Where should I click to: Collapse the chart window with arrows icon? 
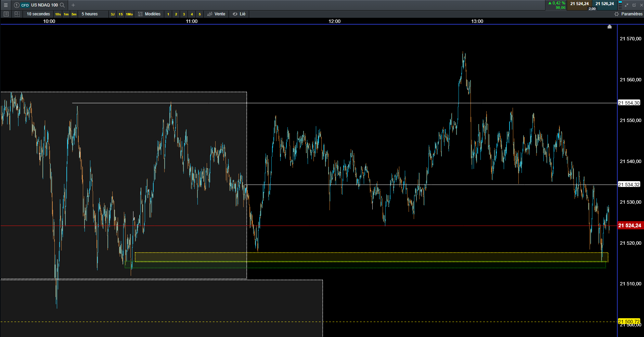pyautogui.click(x=627, y=5)
